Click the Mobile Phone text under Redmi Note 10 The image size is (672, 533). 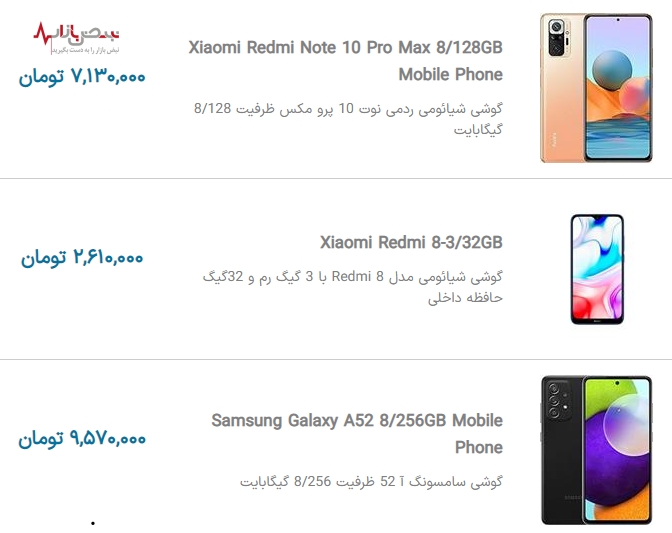pyautogui.click(x=450, y=75)
